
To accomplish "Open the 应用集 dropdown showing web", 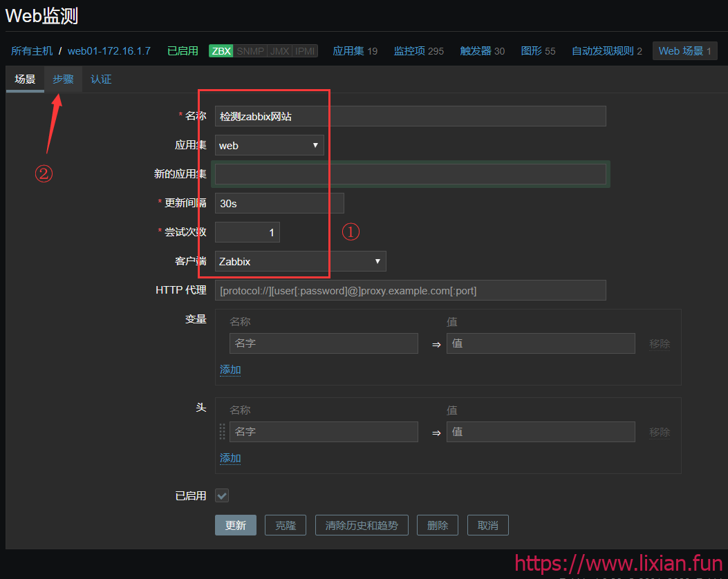I will (270, 145).
